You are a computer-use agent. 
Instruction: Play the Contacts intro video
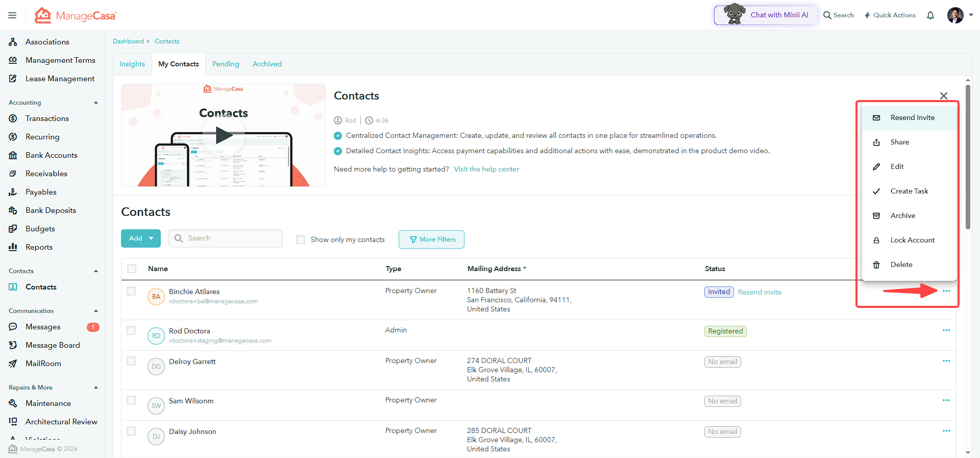coord(224,135)
